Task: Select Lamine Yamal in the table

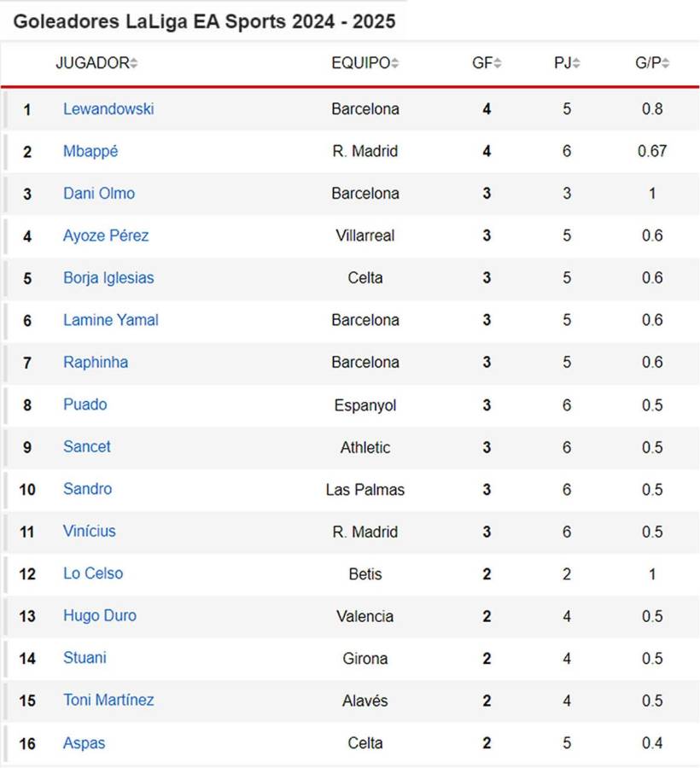Action: click(111, 320)
